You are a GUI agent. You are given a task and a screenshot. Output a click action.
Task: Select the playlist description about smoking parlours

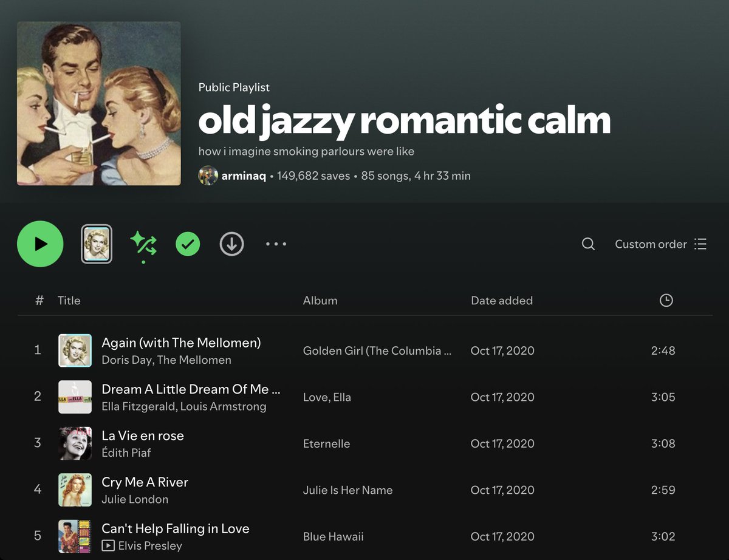[306, 151]
